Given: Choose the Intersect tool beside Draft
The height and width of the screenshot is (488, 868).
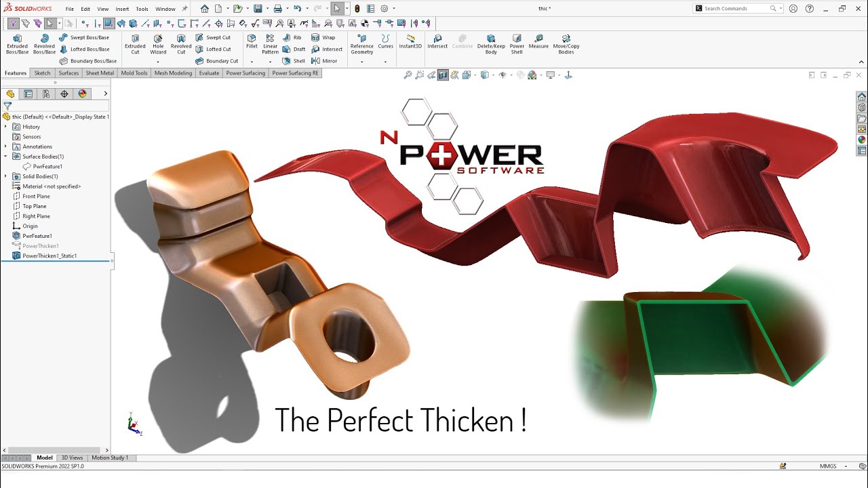Looking at the screenshot, I should 327,49.
